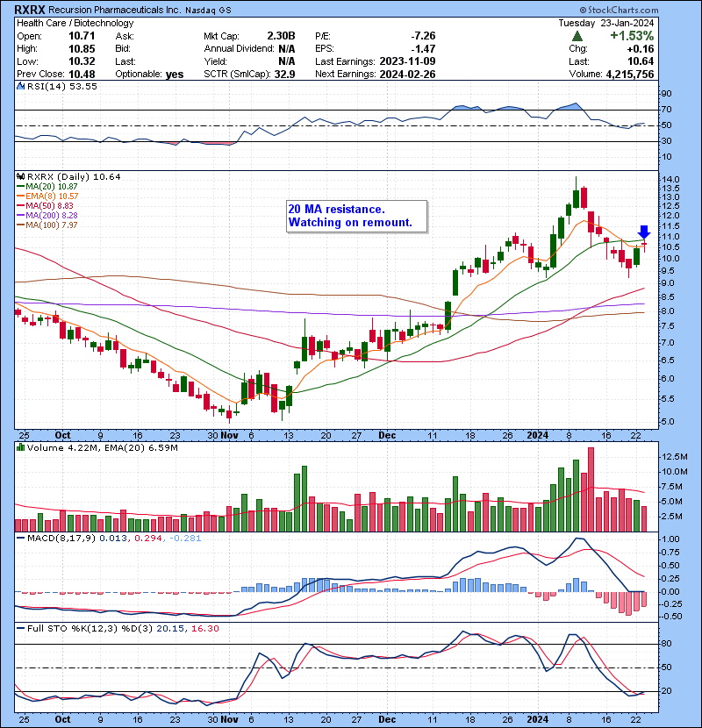The image size is (702, 728).
Task: Click the purple MA(200) legend line marker
Action: point(20,216)
